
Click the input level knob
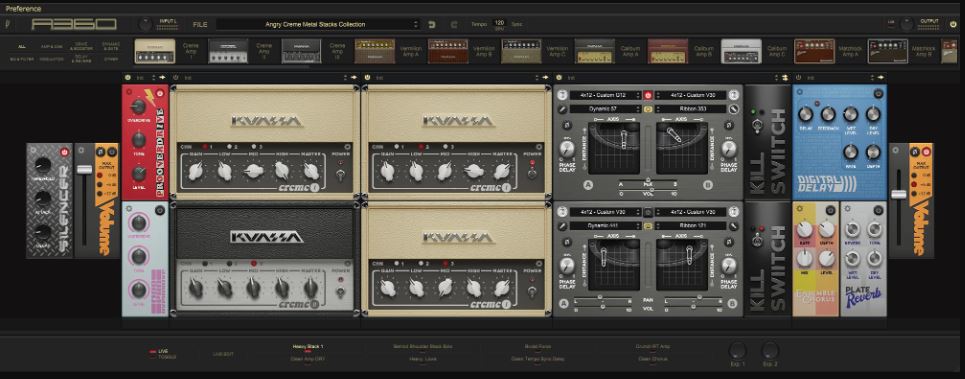coord(145,25)
